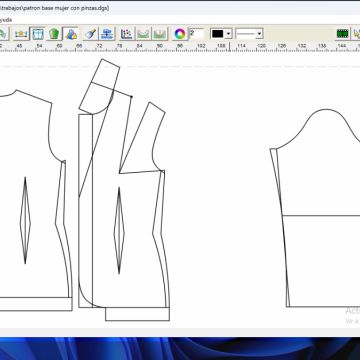Click the green film strip icon
The image size is (360, 360).
pos(342,34)
